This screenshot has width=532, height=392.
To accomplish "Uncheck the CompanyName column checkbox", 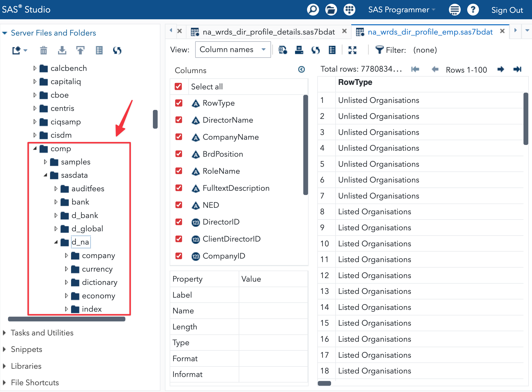I will (179, 137).
